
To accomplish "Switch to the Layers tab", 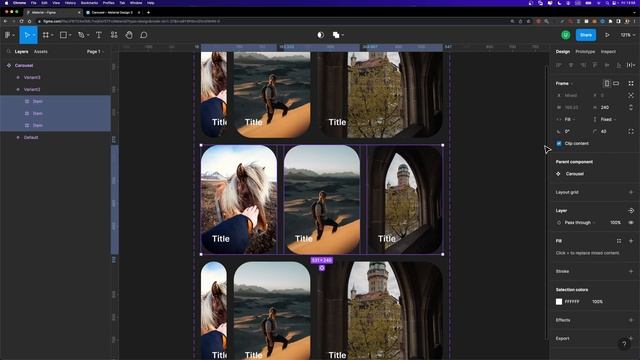I will 22,52.
